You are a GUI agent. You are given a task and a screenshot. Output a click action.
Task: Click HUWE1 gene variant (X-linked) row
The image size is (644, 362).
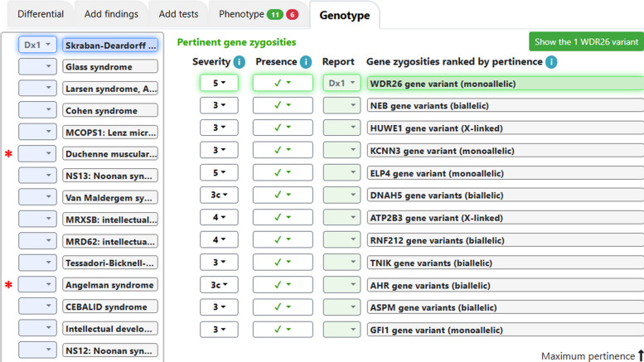(x=506, y=128)
